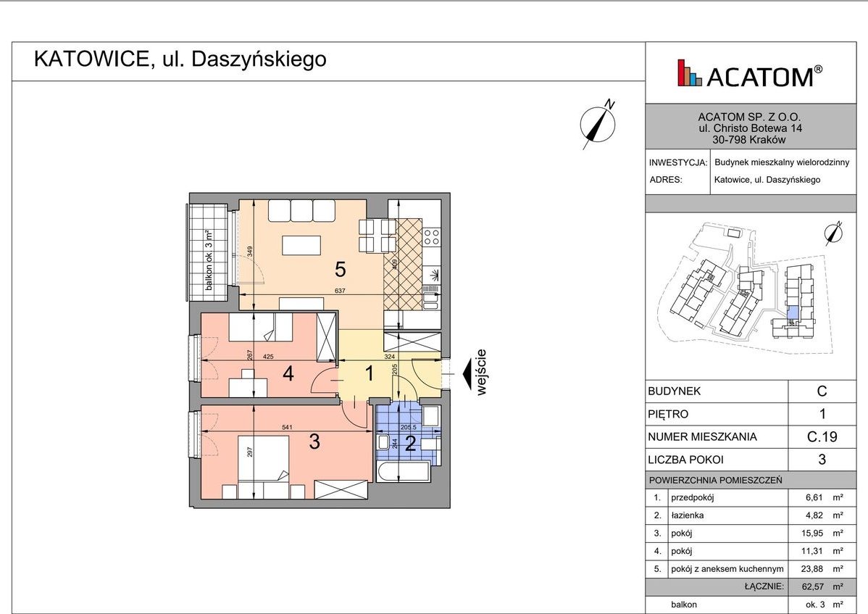Image resolution: width=868 pixels, height=614 pixels.
Task: Select the four-burner stove in the kitchen
Action: click(x=432, y=236)
